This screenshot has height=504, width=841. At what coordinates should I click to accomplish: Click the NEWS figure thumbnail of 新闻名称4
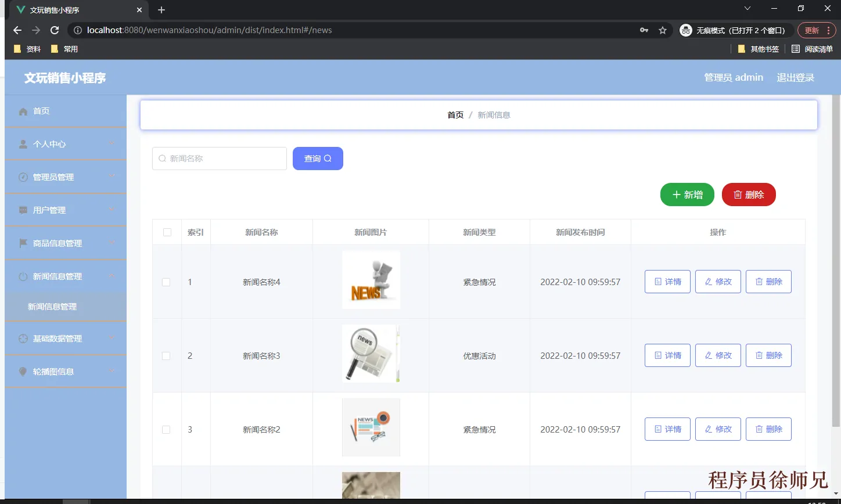(x=371, y=280)
